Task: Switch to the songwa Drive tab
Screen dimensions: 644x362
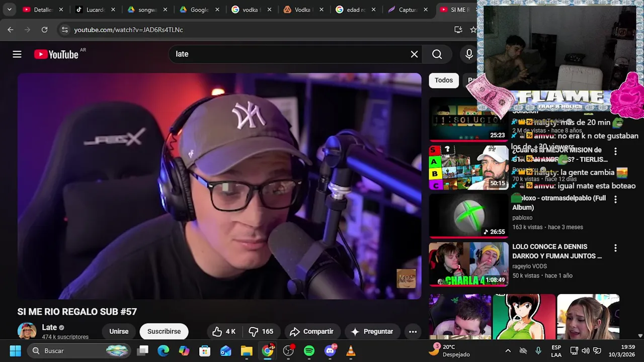Action: (x=146, y=10)
